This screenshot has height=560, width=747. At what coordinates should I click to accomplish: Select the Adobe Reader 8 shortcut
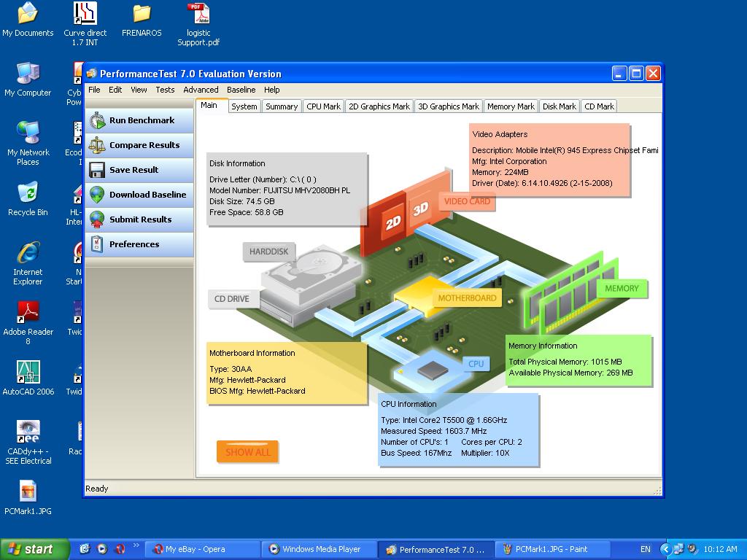tap(28, 323)
